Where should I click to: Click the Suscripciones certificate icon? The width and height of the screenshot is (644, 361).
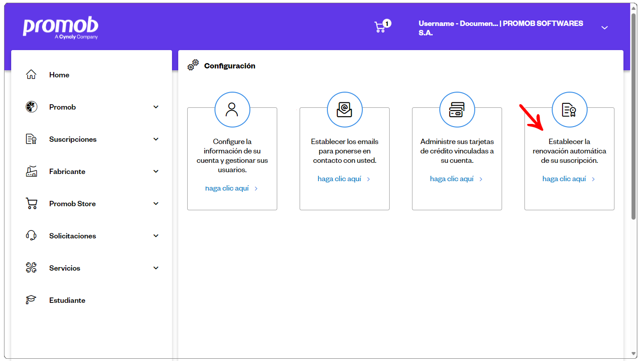pos(31,139)
